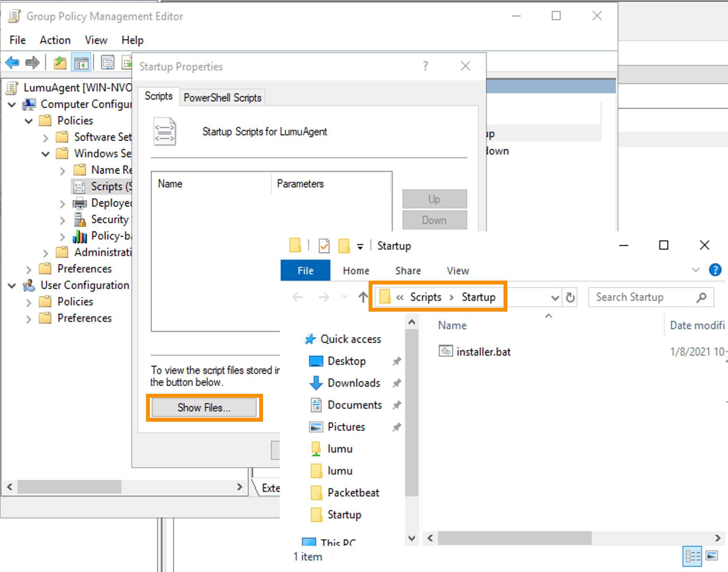Click the Show Files button
The image size is (728, 572).
coord(204,408)
